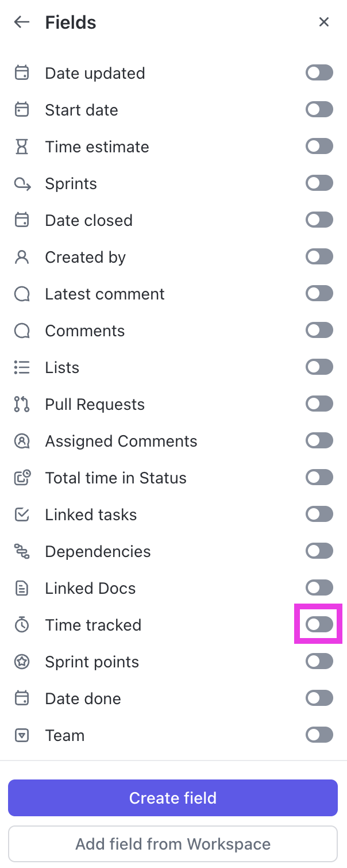Click the Date updated calendar icon
This screenshot has height=868, width=347.
tap(21, 73)
